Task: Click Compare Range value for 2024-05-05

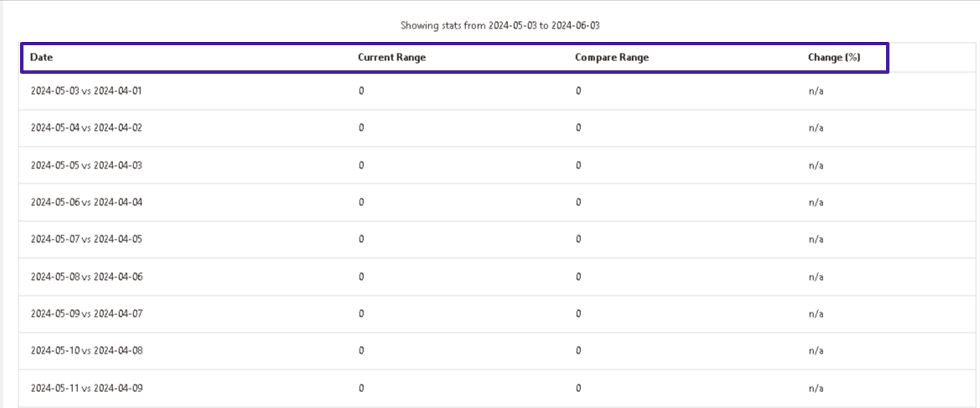Action: pyautogui.click(x=578, y=166)
